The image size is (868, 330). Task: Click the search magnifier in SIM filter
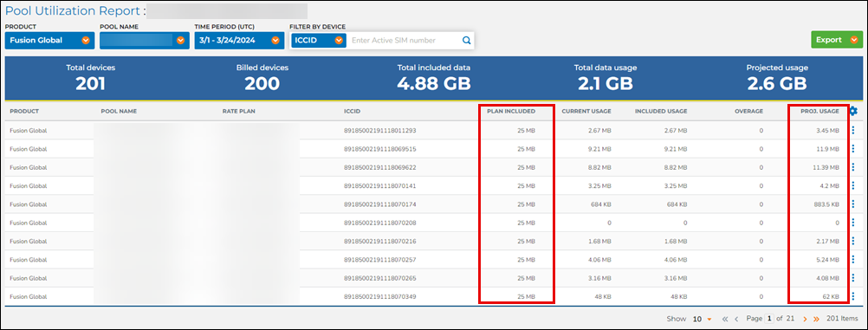click(x=467, y=40)
